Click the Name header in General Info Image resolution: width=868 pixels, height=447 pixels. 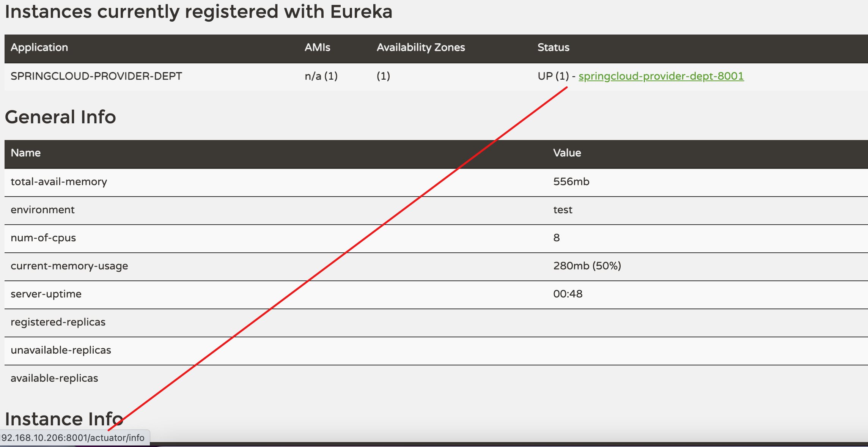coord(25,153)
